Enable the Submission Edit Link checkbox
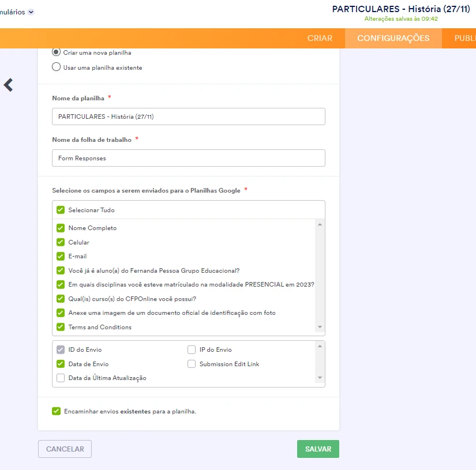The height and width of the screenshot is (470, 476). click(192, 364)
